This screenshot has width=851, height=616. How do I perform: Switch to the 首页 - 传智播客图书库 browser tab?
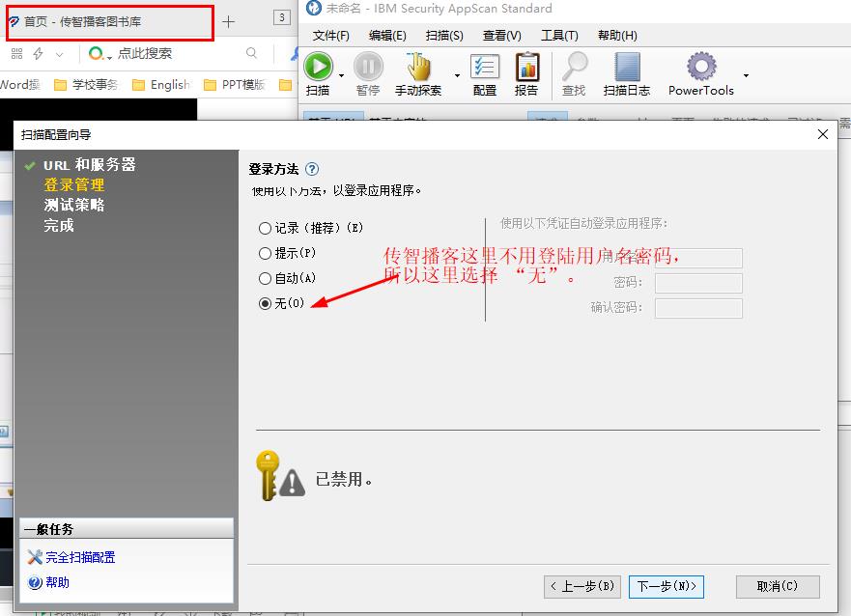(x=110, y=22)
